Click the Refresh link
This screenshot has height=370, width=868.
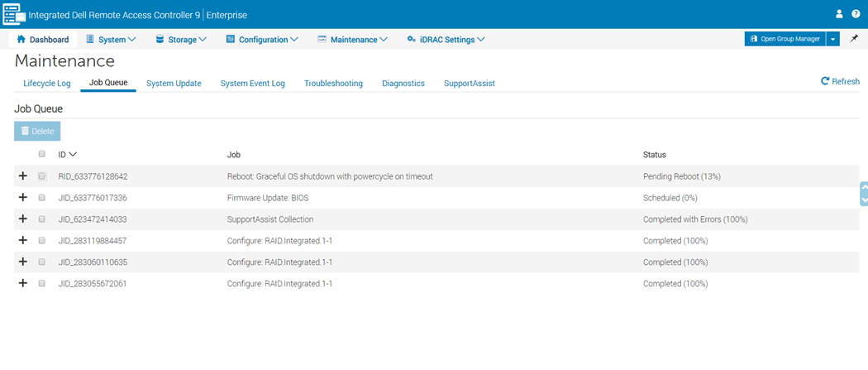click(840, 81)
